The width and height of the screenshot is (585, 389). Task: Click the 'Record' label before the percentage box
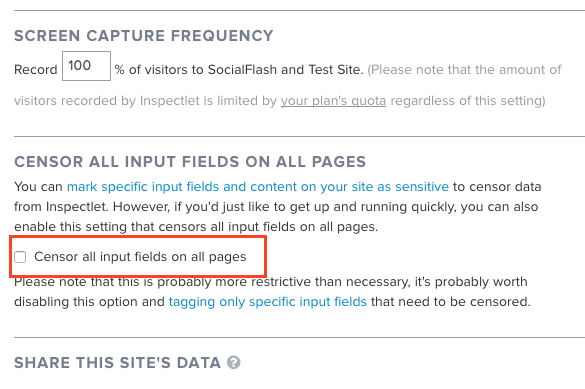pyautogui.click(x=36, y=70)
